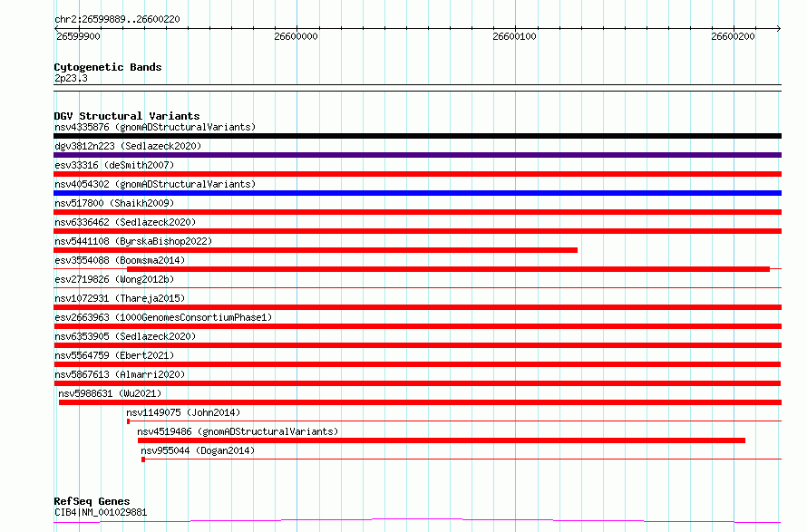Click the nsv5988631 red variant bar
This screenshot has height=532, width=807.
pyautogui.click(x=420, y=402)
